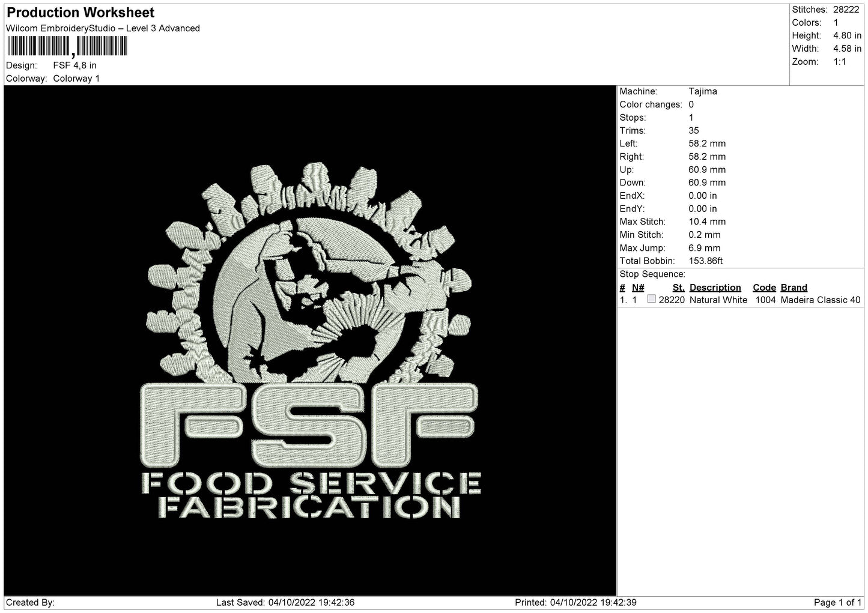
Task: Click the Description column header
Action: [715, 288]
